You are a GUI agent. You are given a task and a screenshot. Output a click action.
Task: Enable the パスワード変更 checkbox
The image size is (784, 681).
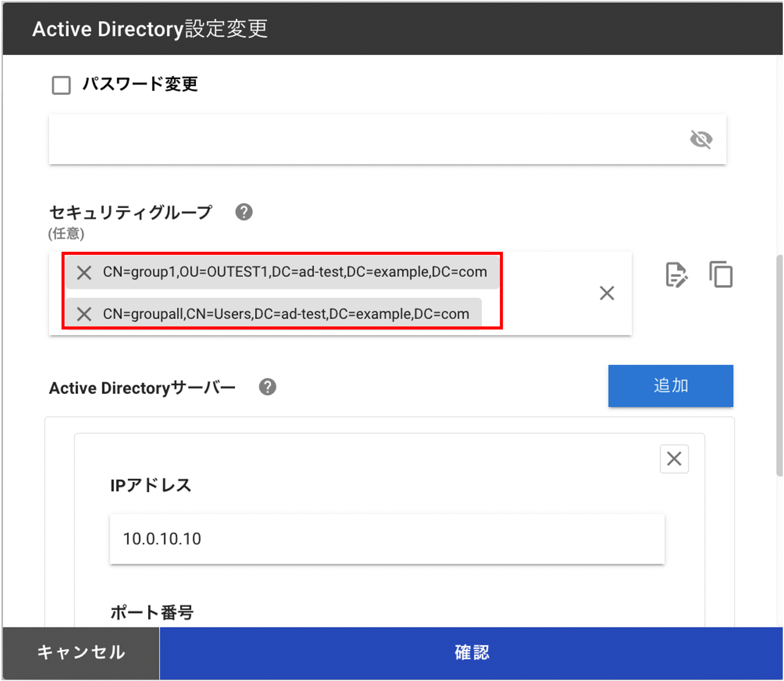point(61,85)
